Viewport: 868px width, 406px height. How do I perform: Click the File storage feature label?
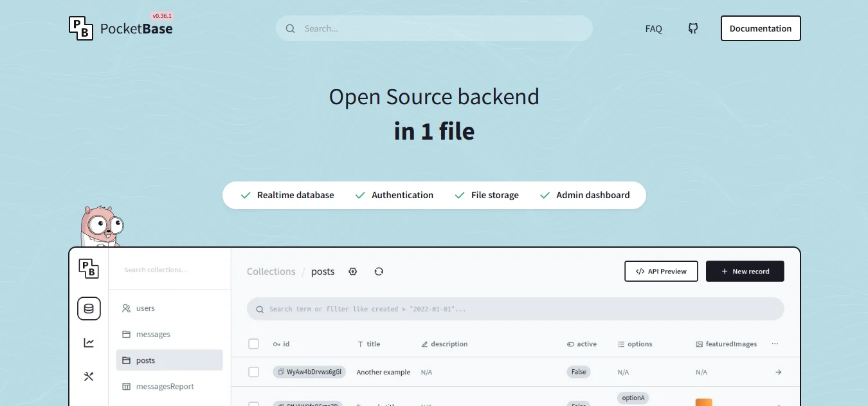pyautogui.click(x=495, y=195)
